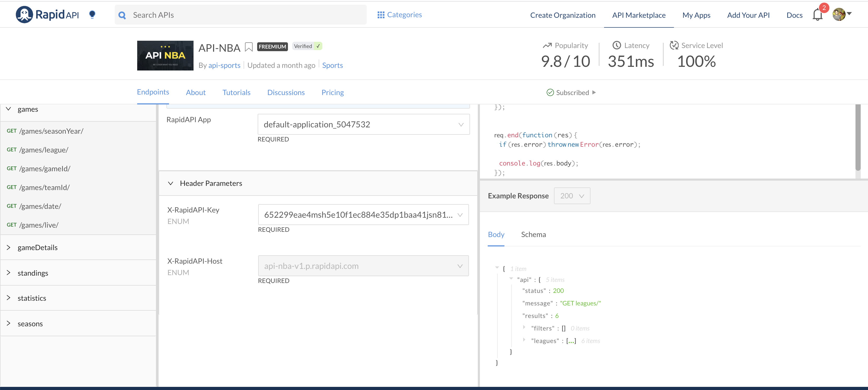Expand the Subscribed arrow
The height and width of the screenshot is (390, 868).
coord(594,92)
